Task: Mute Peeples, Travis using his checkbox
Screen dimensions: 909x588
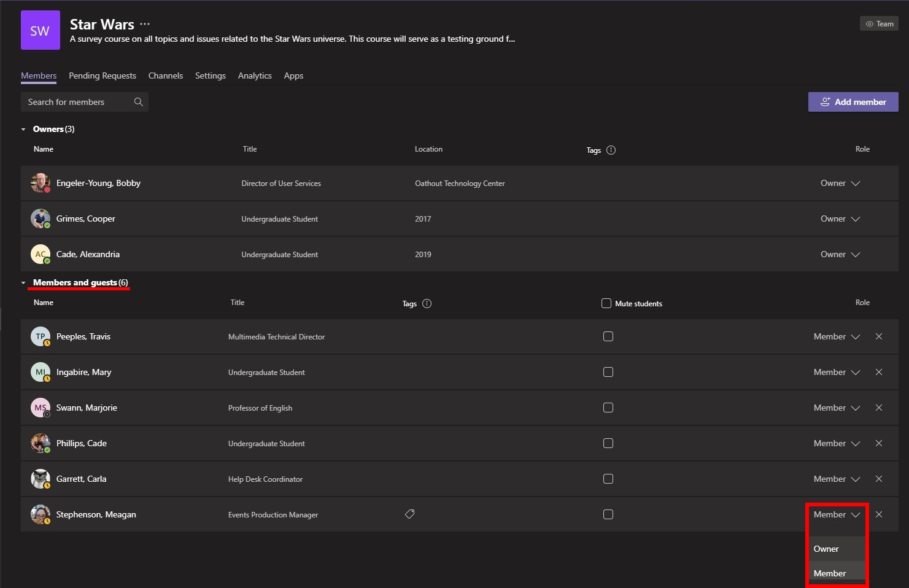Action: coord(608,336)
